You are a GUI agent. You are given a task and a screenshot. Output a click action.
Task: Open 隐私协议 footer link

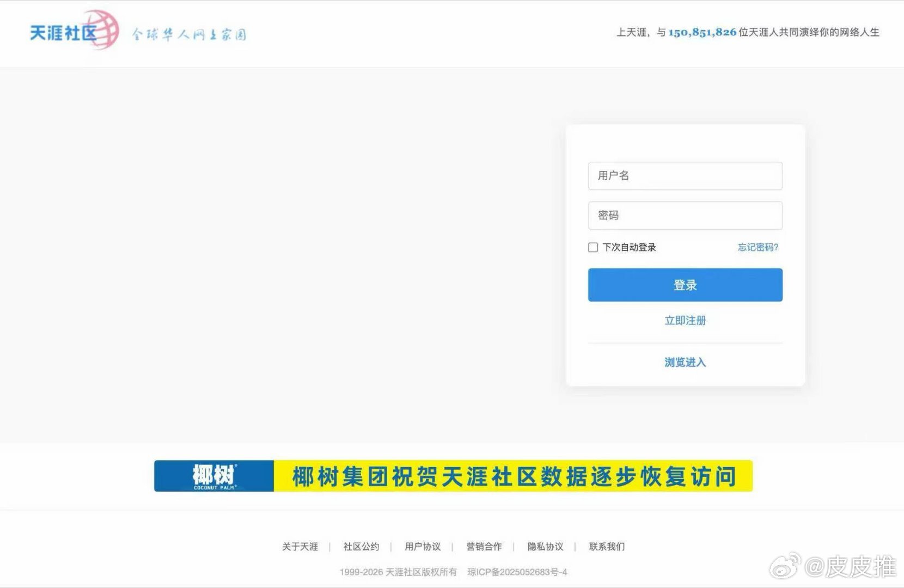click(545, 546)
